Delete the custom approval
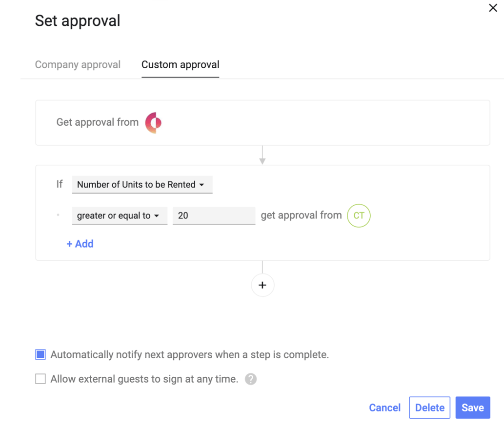 429,408
